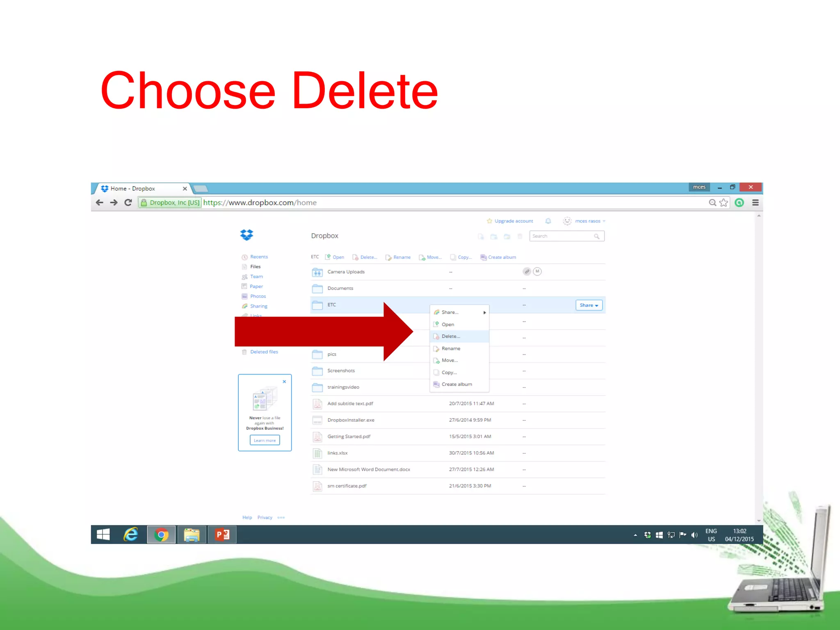Choose Move in the context menu
Image resolution: width=840 pixels, height=630 pixels.
460,361
